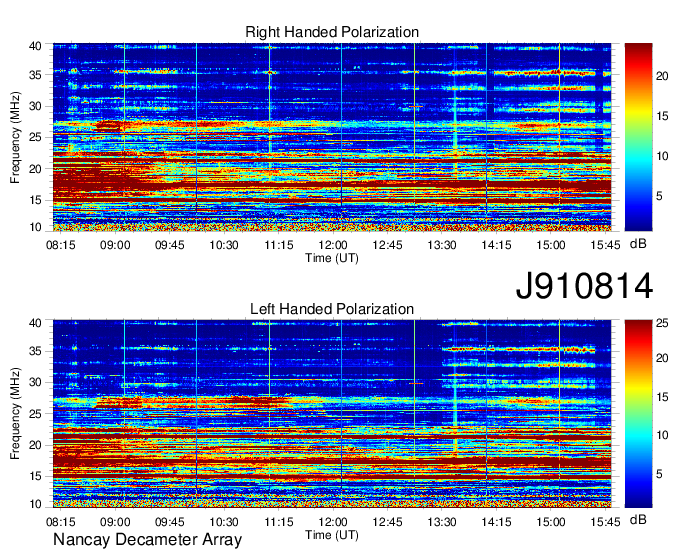The height and width of the screenshot is (552, 680).
Task: Select 35 MHz tick on left-handed plot
Action: (36, 351)
